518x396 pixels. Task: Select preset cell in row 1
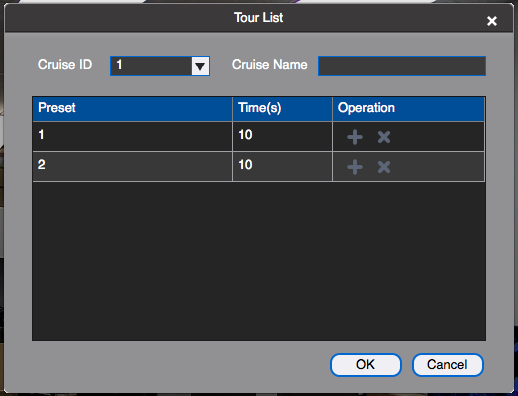tap(132, 136)
